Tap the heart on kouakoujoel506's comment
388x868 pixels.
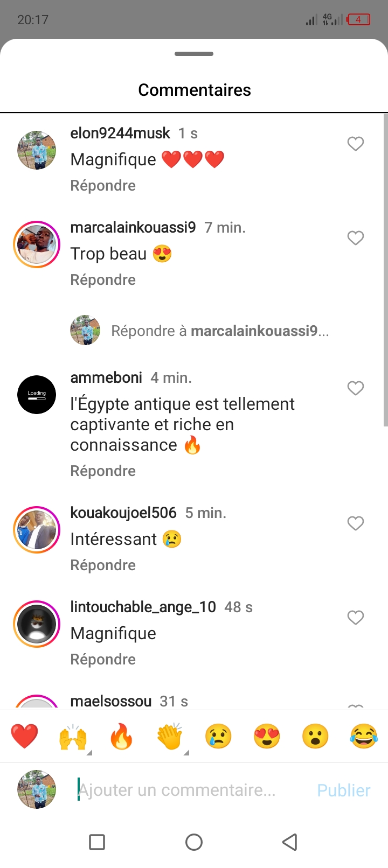coord(355,523)
